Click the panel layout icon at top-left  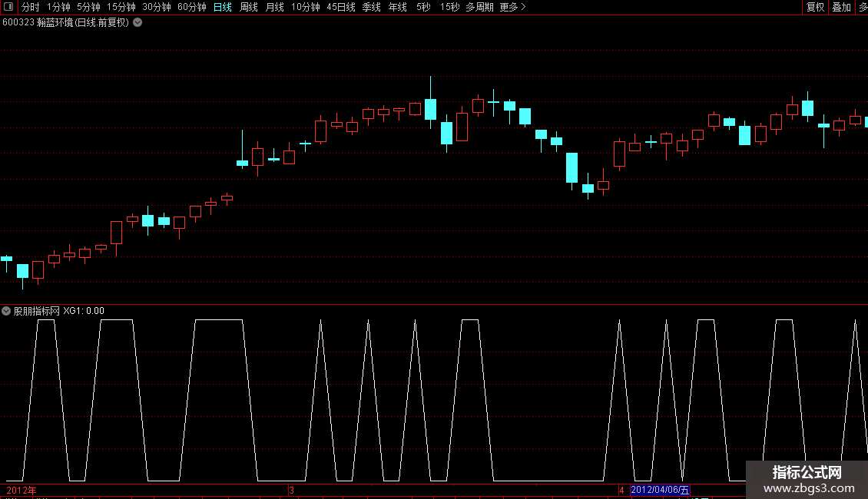pyautogui.click(x=8, y=7)
